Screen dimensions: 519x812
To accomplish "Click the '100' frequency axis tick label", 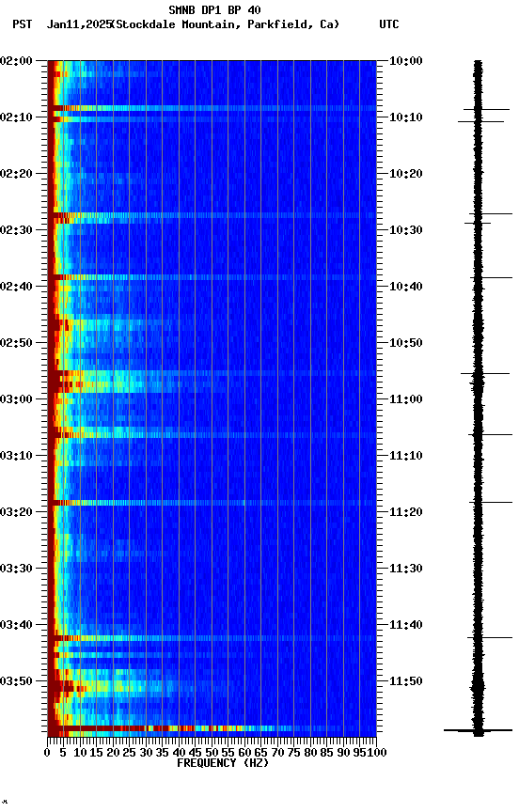I will click(378, 753).
